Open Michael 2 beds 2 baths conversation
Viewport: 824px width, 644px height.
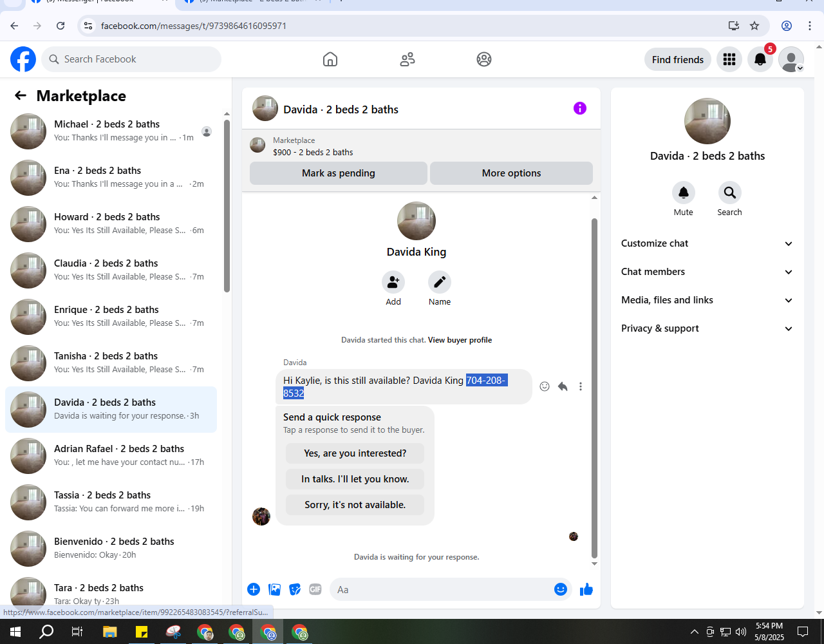point(111,131)
